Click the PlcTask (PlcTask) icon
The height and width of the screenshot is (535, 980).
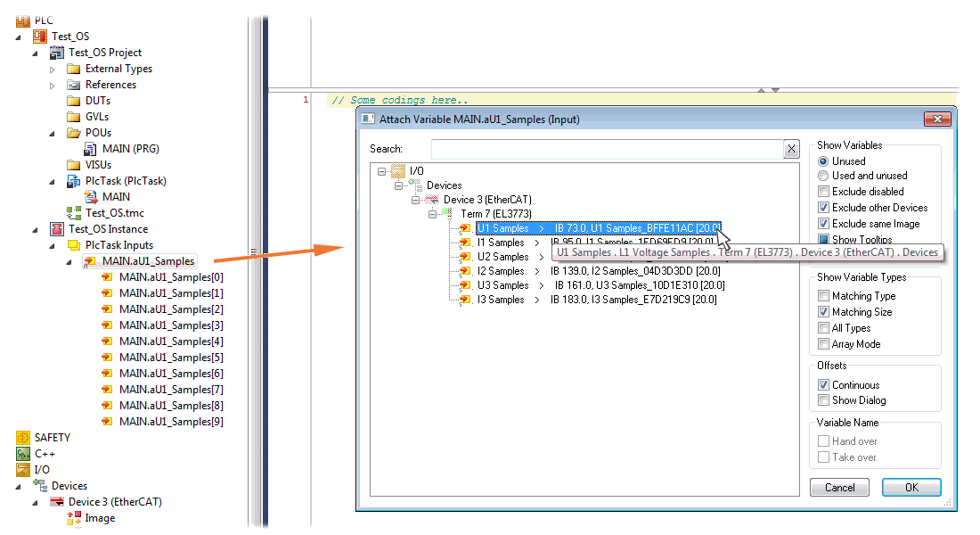click(74, 181)
